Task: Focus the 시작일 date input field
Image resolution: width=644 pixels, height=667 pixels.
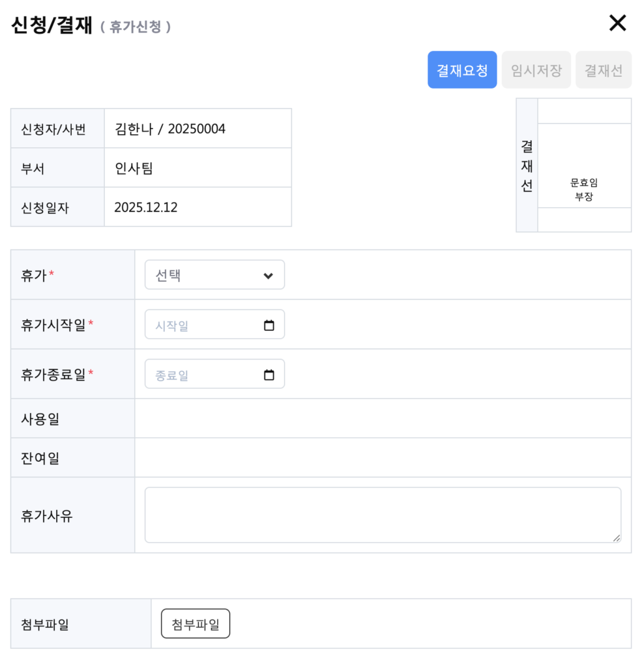Action: (x=202, y=326)
